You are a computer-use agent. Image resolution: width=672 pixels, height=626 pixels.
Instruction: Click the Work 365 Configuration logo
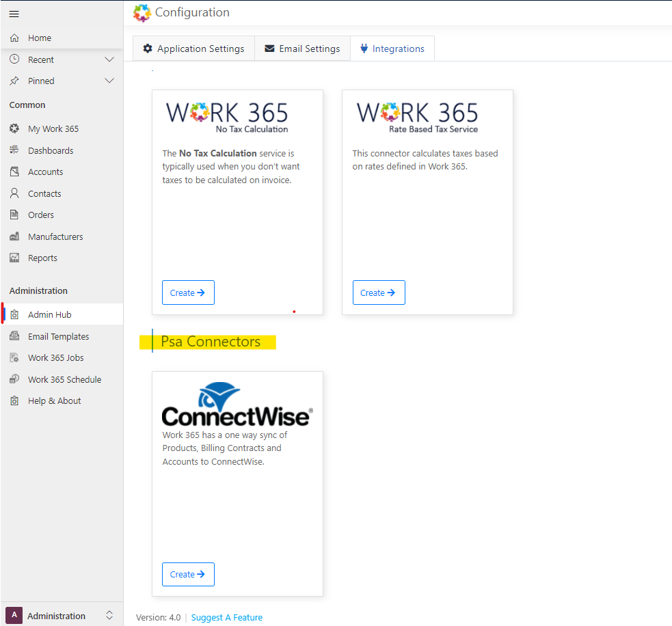click(x=142, y=13)
